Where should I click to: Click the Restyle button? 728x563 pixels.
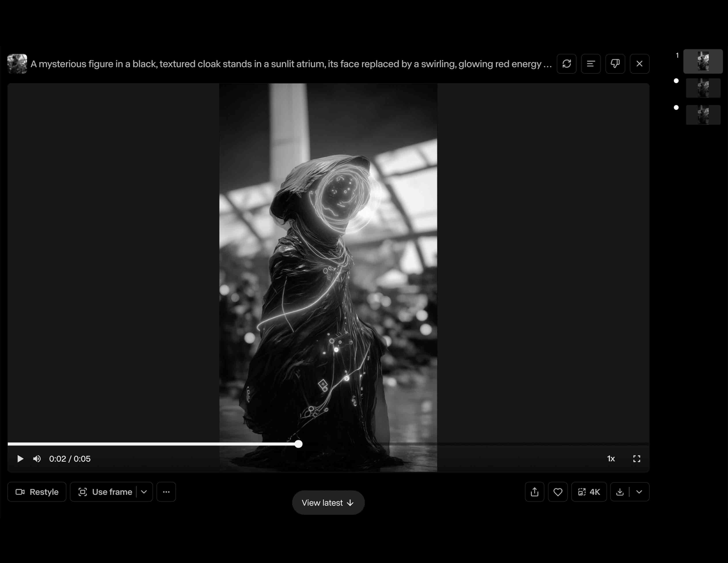[37, 492]
